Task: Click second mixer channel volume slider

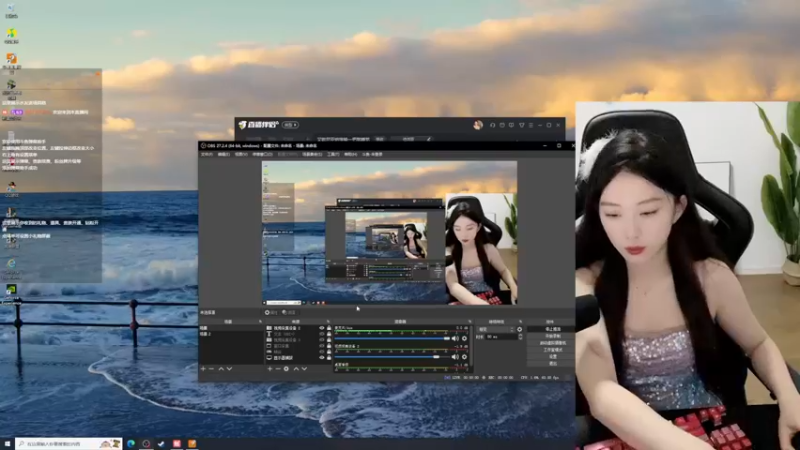Action: point(392,357)
